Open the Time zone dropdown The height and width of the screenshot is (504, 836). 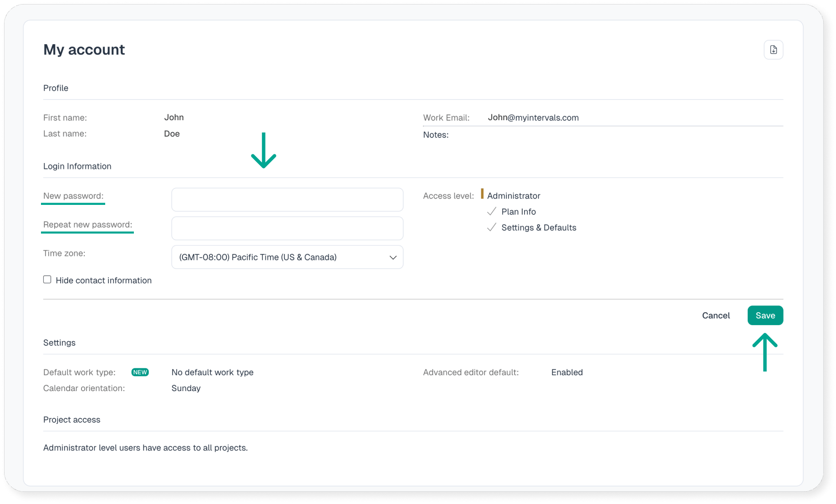coord(287,257)
